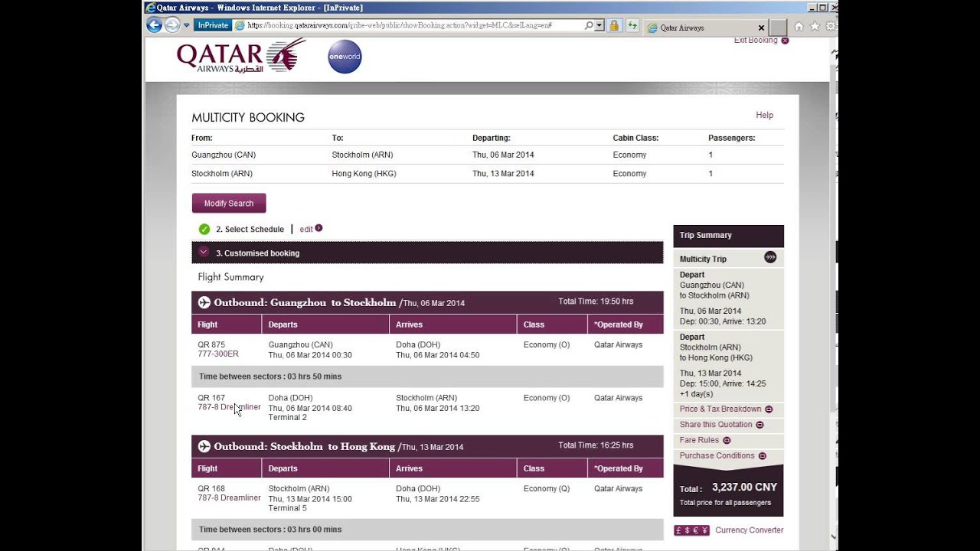The image size is (980, 551).
Task: Go forward with the browser Forward arrow
Action: click(x=172, y=25)
